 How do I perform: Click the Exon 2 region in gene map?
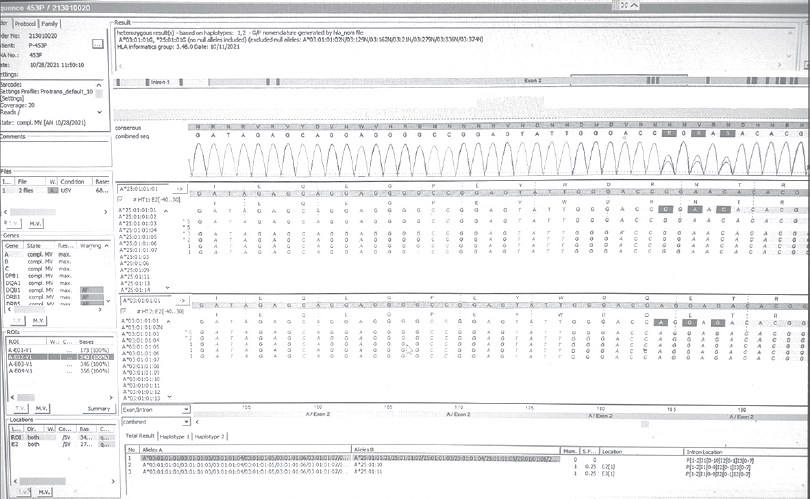[532, 80]
